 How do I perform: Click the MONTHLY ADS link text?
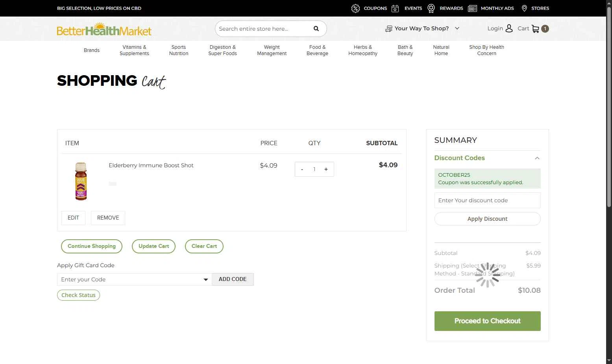pyautogui.click(x=497, y=8)
